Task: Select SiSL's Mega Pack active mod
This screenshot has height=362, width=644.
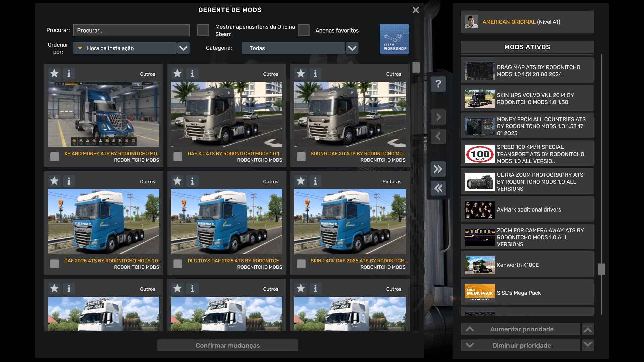Action: pyautogui.click(x=527, y=293)
